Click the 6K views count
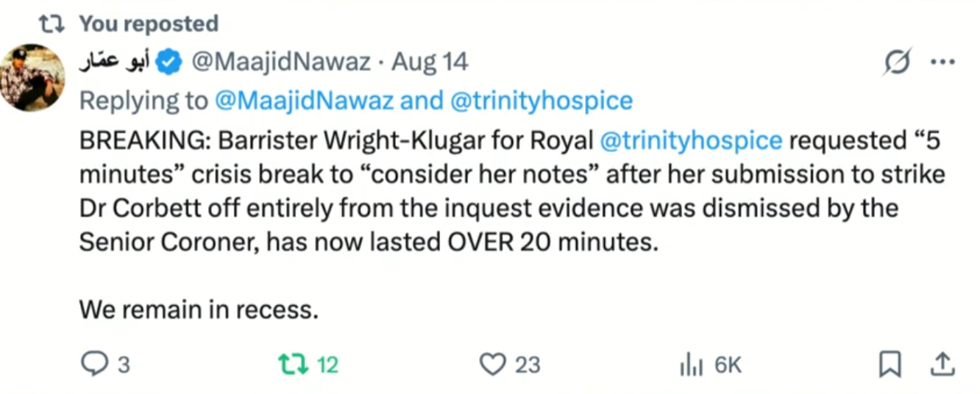 pos(728,365)
